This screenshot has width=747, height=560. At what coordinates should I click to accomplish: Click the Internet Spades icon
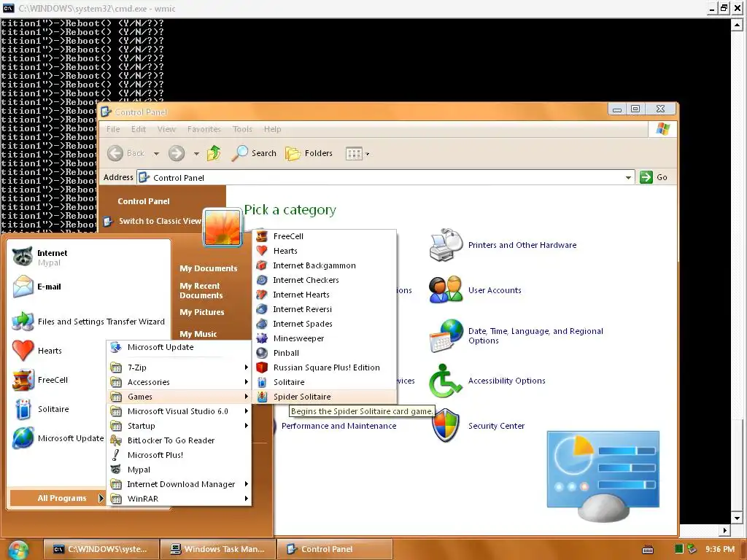pyautogui.click(x=262, y=324)
